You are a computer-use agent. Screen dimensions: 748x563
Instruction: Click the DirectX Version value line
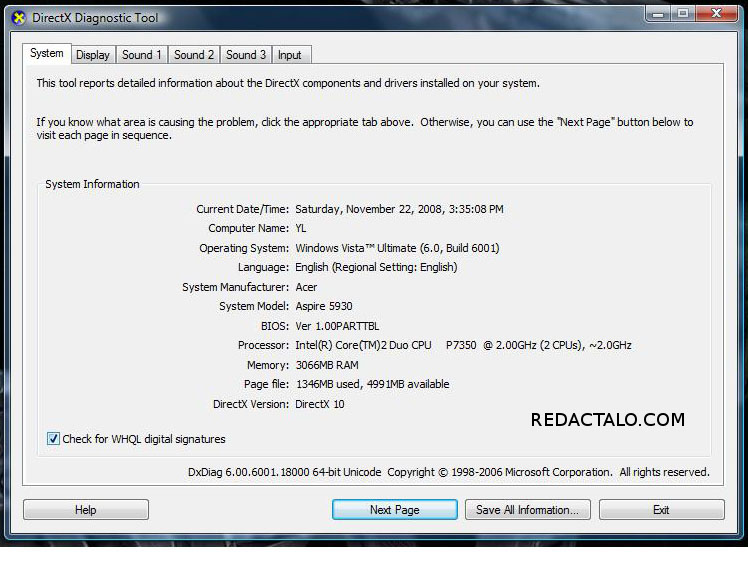[319, 404]
